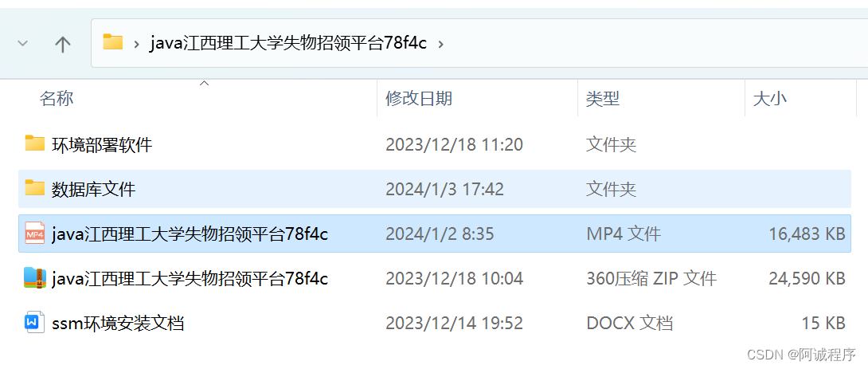Viewport: 868px width, 369px height.
Task: Sort by 大小 column header
Action: click(770, 99)
